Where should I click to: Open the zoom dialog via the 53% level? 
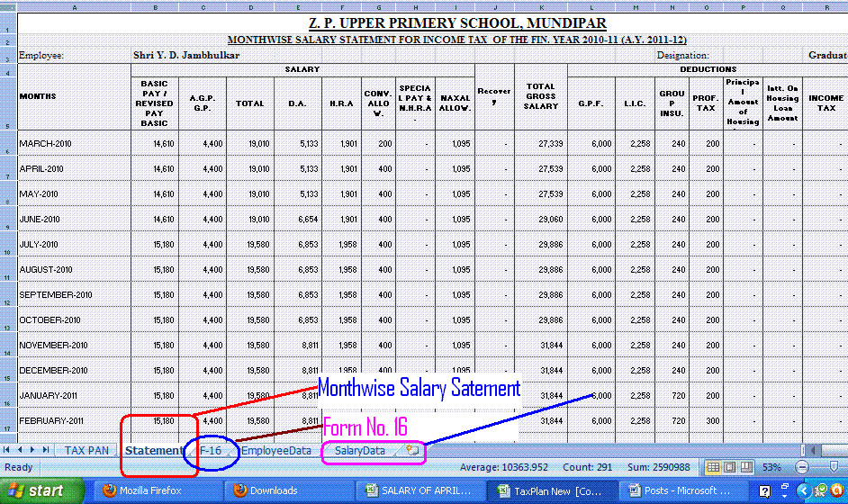click(771, 467)
